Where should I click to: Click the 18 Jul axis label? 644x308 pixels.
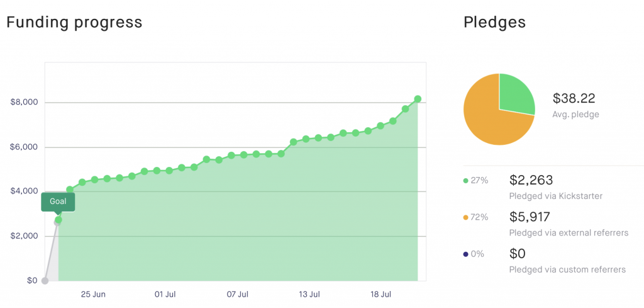point(380,294)
